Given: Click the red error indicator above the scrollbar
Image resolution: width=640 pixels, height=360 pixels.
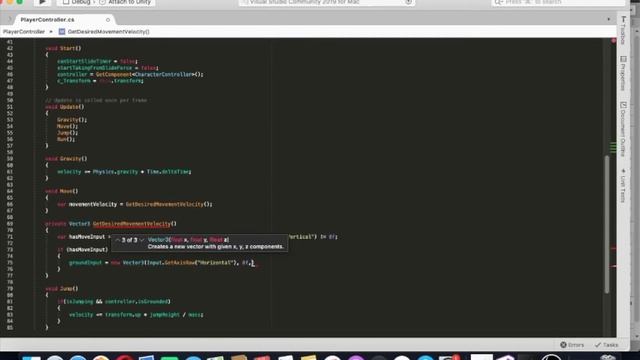Looking at the screenshot, I should coord(613,41).
